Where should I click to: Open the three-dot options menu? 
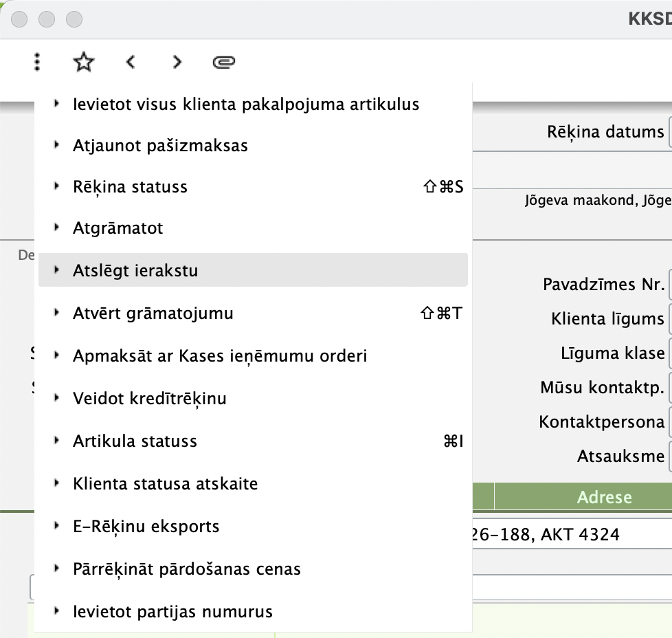[36, 61]
